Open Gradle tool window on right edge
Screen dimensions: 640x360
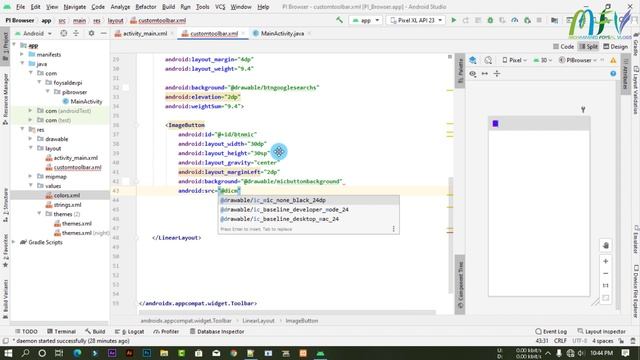click(x=636, y=45)
